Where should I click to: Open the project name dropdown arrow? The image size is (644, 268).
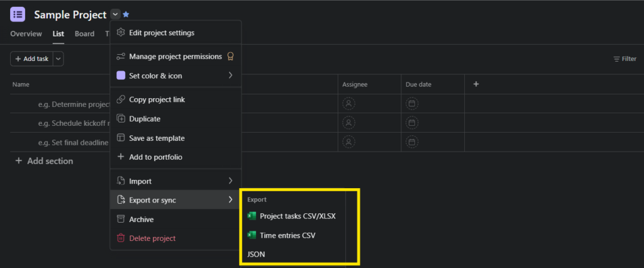click(x=114, y=14)
